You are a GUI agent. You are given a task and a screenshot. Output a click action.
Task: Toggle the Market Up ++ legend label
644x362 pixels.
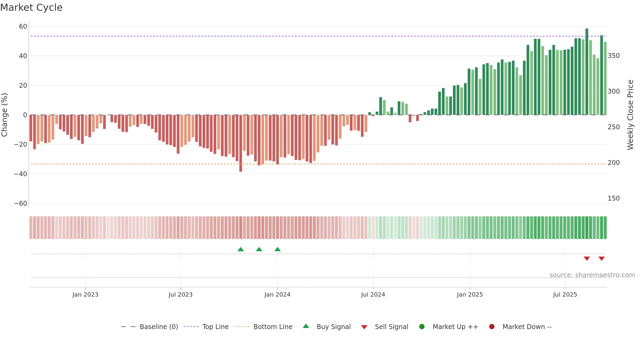click(455, 327)
